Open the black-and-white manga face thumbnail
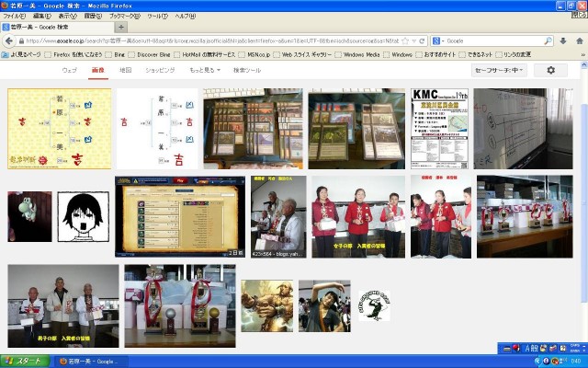The width and height of the screenshot is (588, 368). pos(84,217)
